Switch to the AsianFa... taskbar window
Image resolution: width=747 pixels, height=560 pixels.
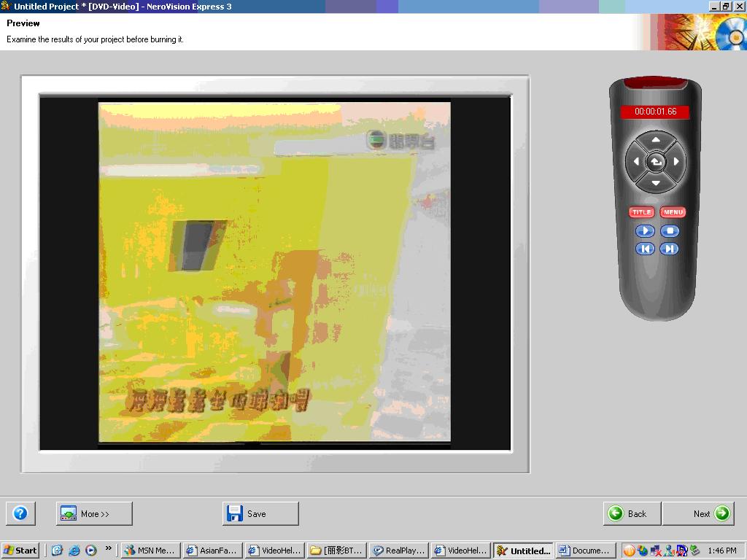click(213, 551)
